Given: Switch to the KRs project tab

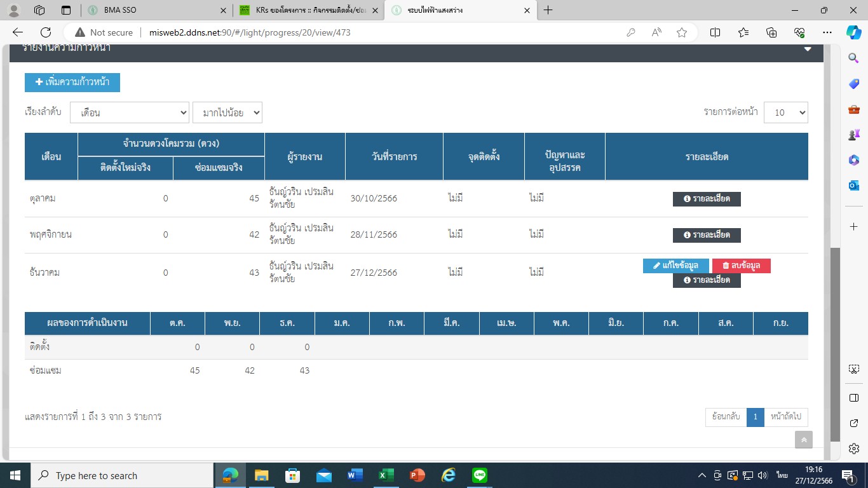Looking at the screenshot, I should click(x=311, y=10).
